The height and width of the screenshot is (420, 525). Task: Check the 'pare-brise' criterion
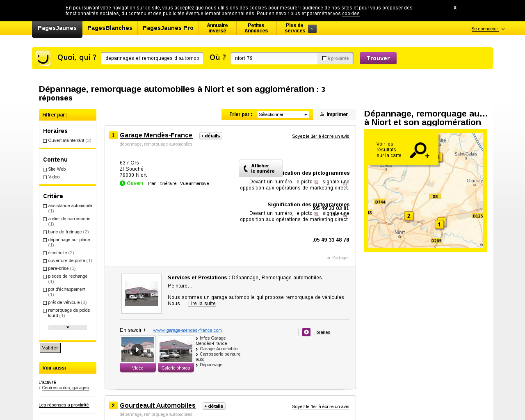pyautogui.click(x=45, y=269)
